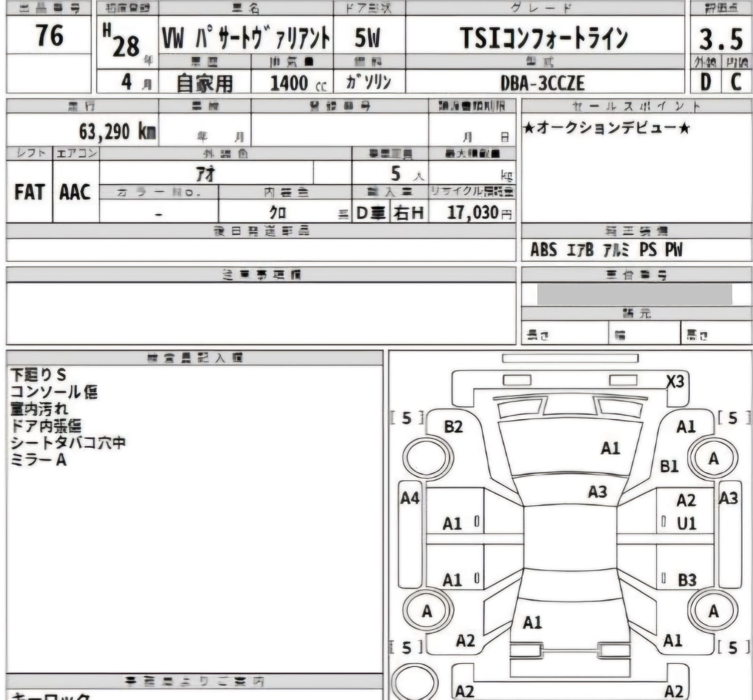Screen dimensions: 753x700
Task: Click the steering side "右H"
Action: click(409, 213)
